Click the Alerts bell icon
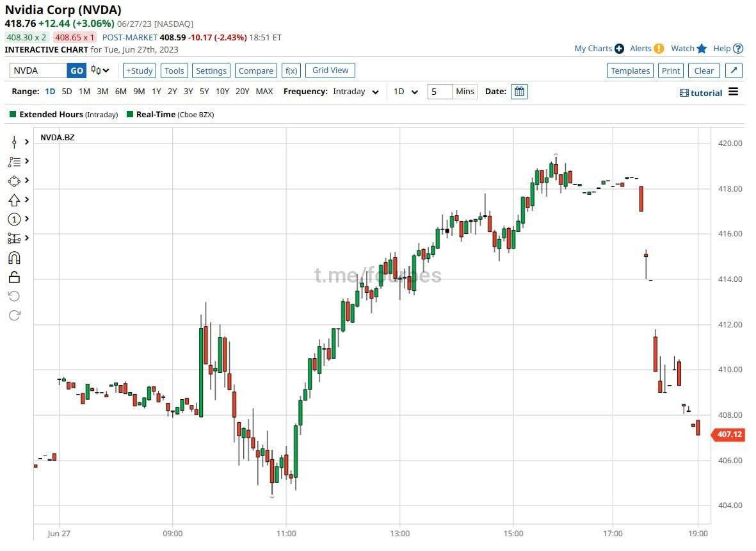This screenshot has height=551, width=756. coord(659,49)
